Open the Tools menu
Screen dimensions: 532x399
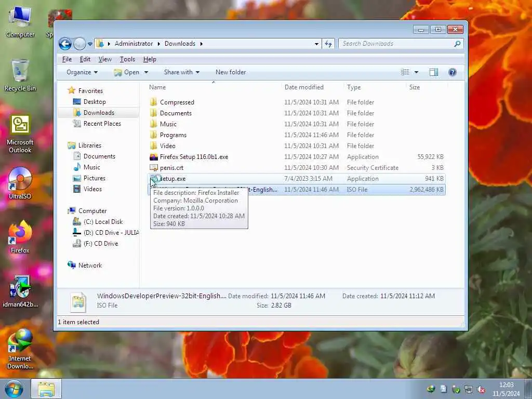[x=127, y=59]
